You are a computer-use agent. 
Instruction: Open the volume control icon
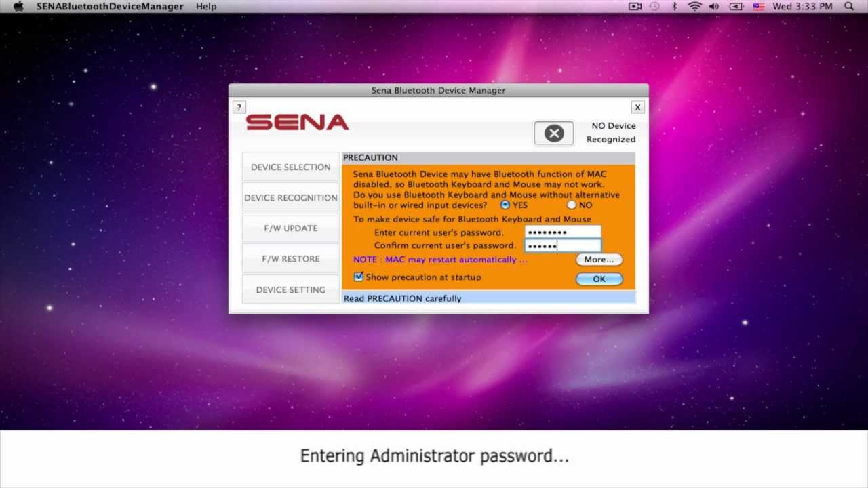coord(714,6)
